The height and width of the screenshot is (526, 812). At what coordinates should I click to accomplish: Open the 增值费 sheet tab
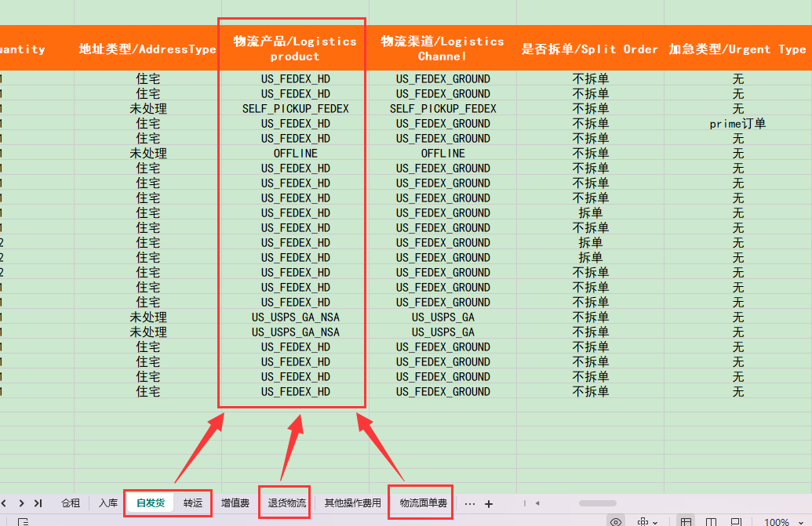(235, 502)
